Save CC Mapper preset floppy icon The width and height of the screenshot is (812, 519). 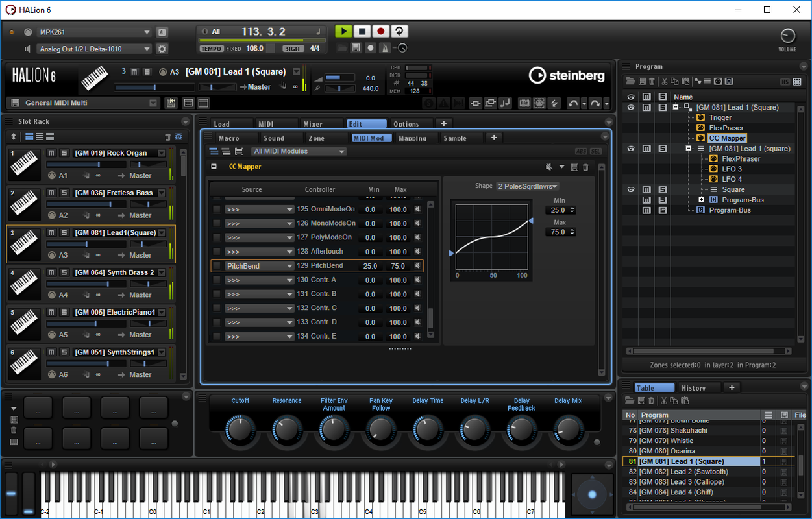click(x=574, y=167)
